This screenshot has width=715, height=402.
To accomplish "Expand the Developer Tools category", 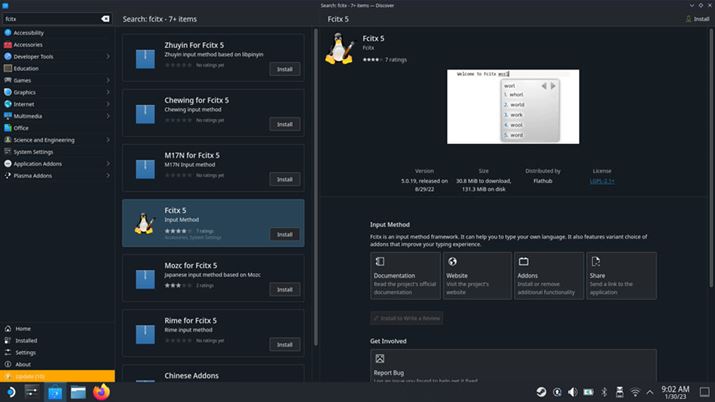I will click(x=109, y=56).
